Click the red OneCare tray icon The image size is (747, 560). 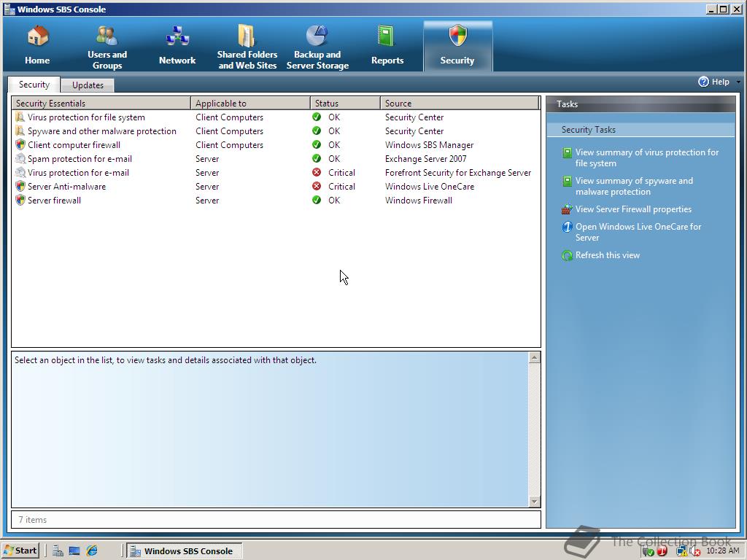pos(662,551)
